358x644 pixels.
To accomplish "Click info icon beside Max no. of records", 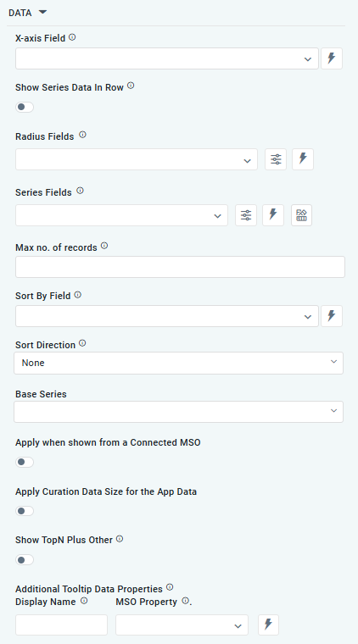I will coord(104,246).
